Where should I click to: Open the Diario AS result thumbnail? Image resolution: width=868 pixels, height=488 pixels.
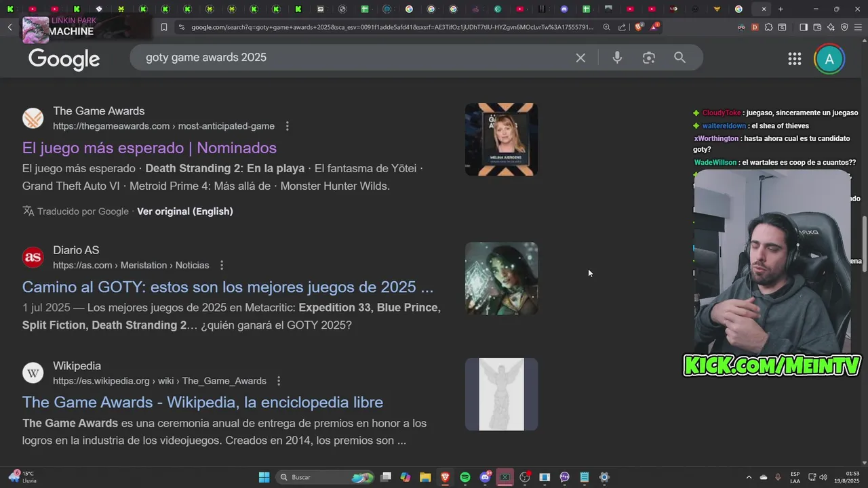tap(501, 279)
